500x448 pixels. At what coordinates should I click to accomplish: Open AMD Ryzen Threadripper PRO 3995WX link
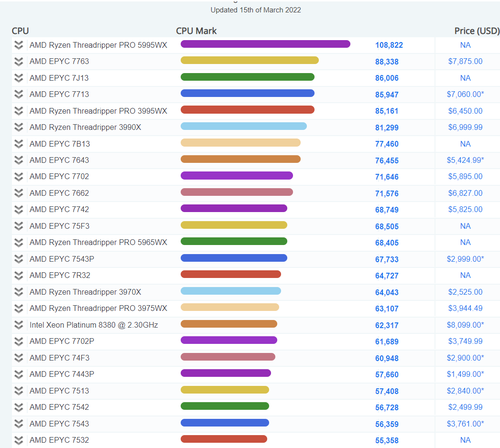coord(98,111)
